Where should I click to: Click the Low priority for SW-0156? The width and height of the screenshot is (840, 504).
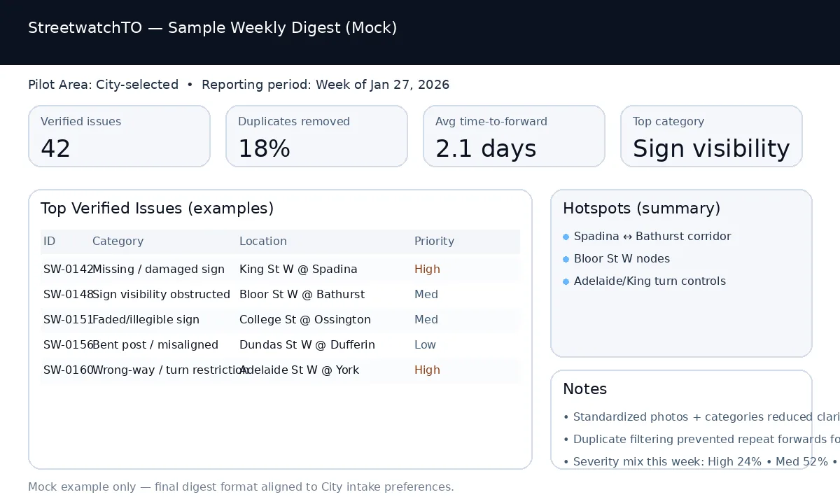click(x=425, y=344)
